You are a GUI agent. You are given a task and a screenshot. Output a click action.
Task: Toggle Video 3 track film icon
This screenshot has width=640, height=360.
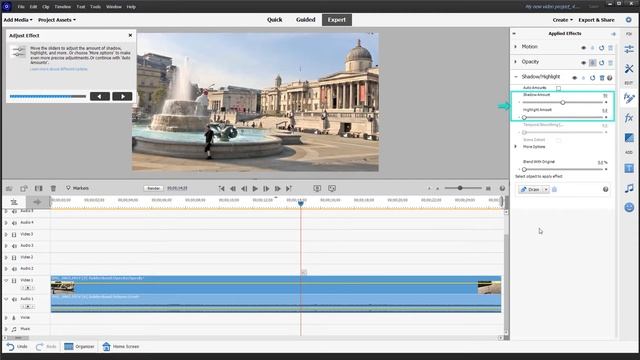[x=14, y=235]
